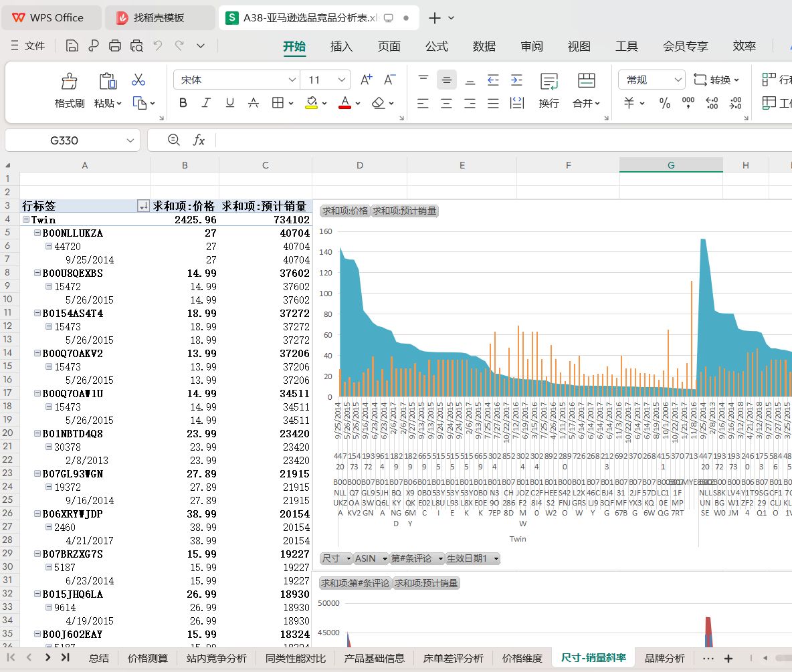Decrease indent icon
This screenshot has width=792, height=672.
click(x=493, y=80)
